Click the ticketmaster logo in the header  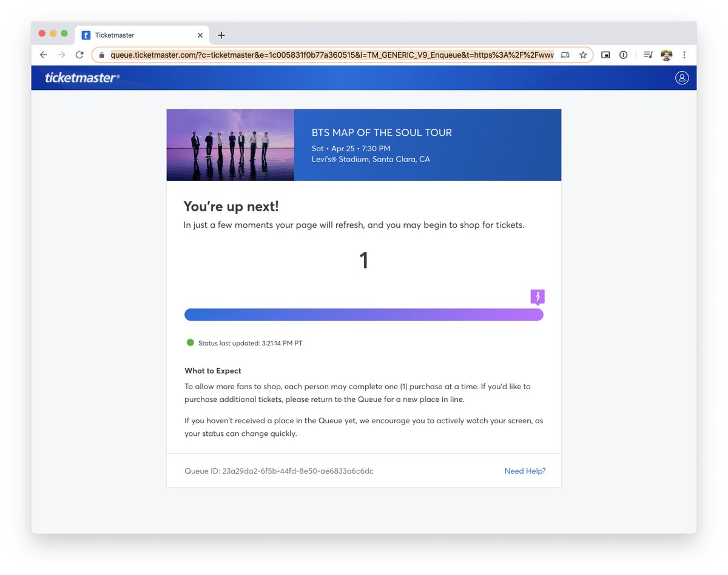pyautogui.click(x=83, y=78)
